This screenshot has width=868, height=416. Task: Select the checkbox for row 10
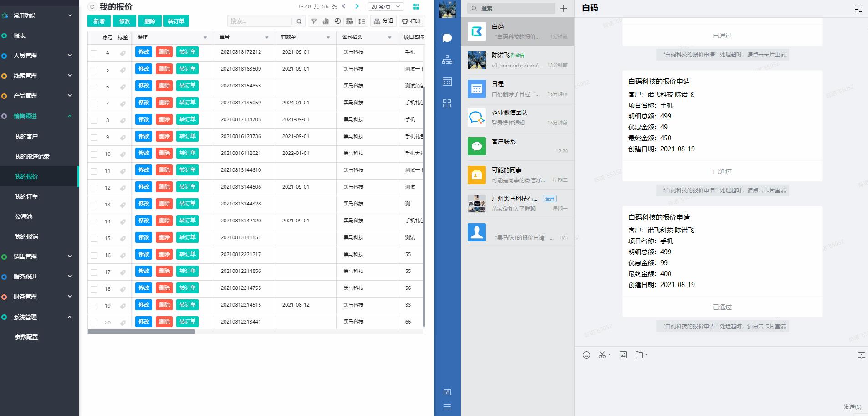(x=94, y=154)
